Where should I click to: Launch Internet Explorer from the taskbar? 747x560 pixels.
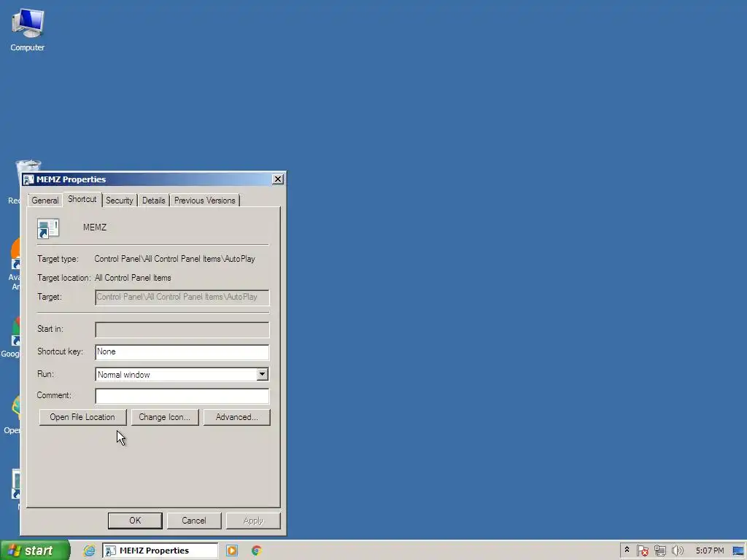pos(89,551)
